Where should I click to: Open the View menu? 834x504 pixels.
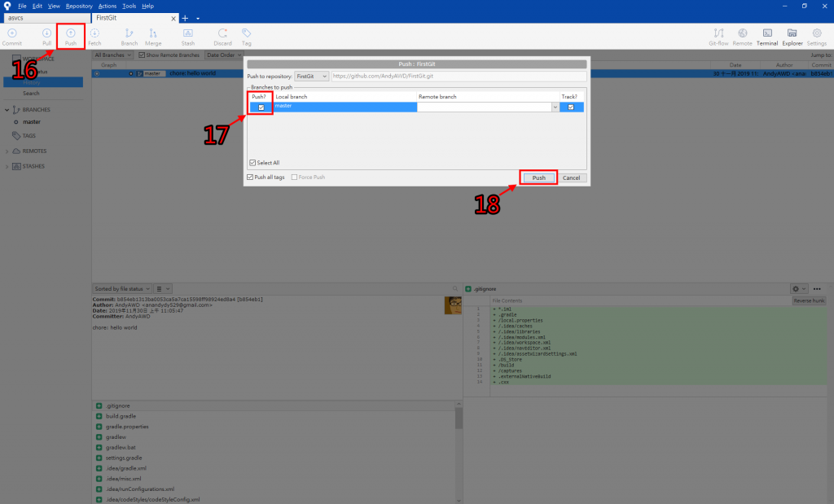coord(54,6)
